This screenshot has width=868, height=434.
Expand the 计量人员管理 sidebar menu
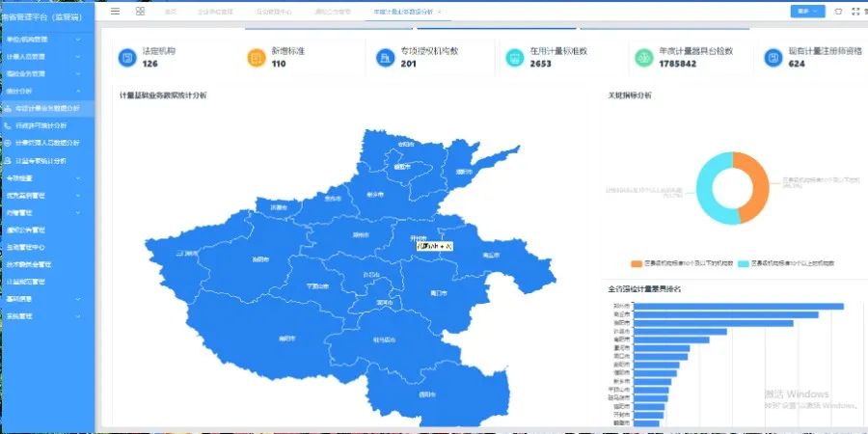click(46, 57)
